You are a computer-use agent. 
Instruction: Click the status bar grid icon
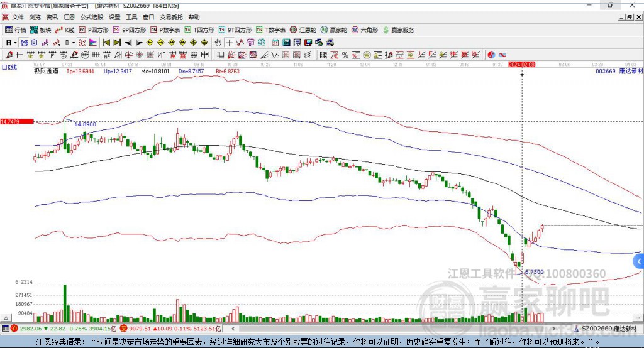click(x=5, y=329)
